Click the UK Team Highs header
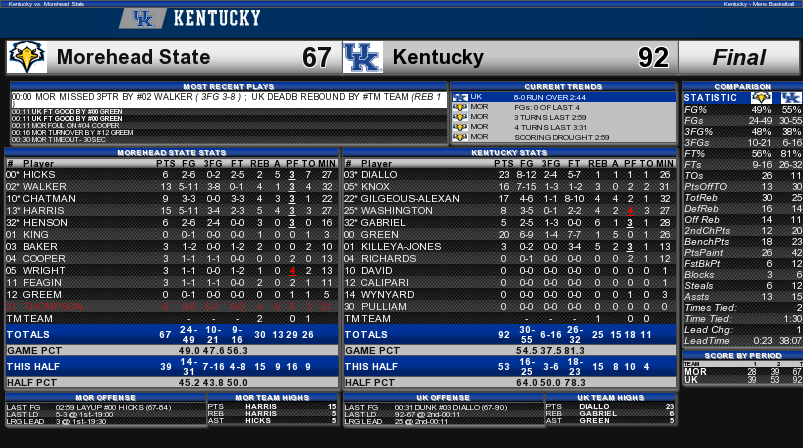This screenshot has width=803, height=448. 610,397
